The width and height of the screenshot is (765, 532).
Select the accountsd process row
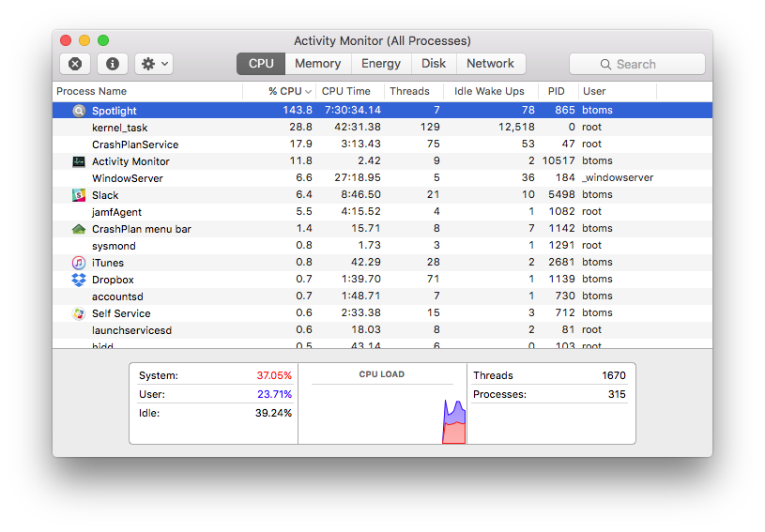[x=383, y=296]
